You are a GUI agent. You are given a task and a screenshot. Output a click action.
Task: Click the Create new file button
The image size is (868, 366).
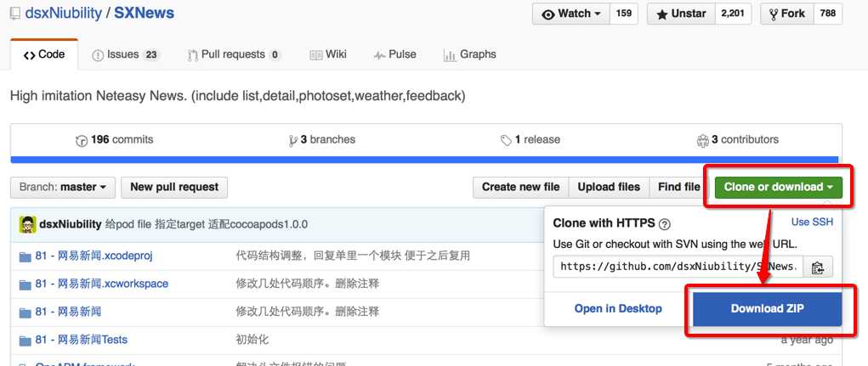(520, 188)
